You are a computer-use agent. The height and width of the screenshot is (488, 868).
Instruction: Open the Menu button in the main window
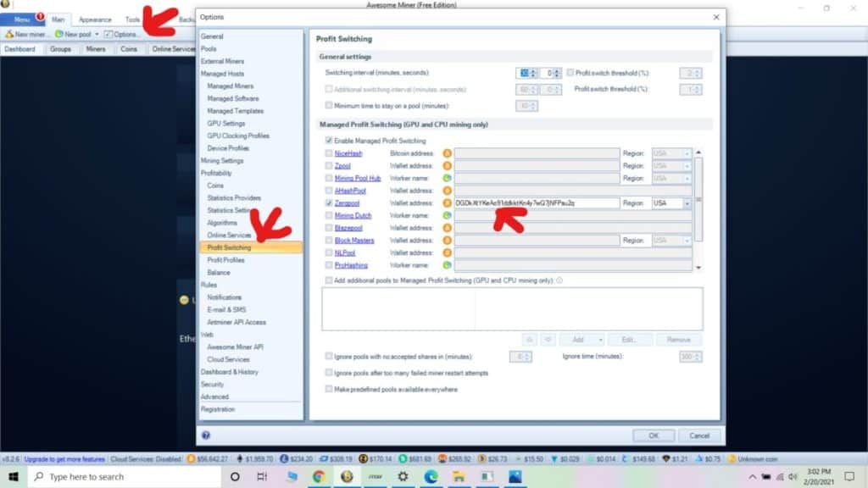pos(22,19)
